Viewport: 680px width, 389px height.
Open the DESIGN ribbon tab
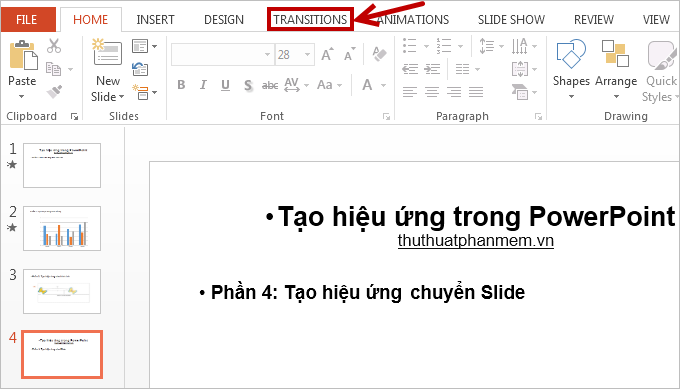coord(224,20)
